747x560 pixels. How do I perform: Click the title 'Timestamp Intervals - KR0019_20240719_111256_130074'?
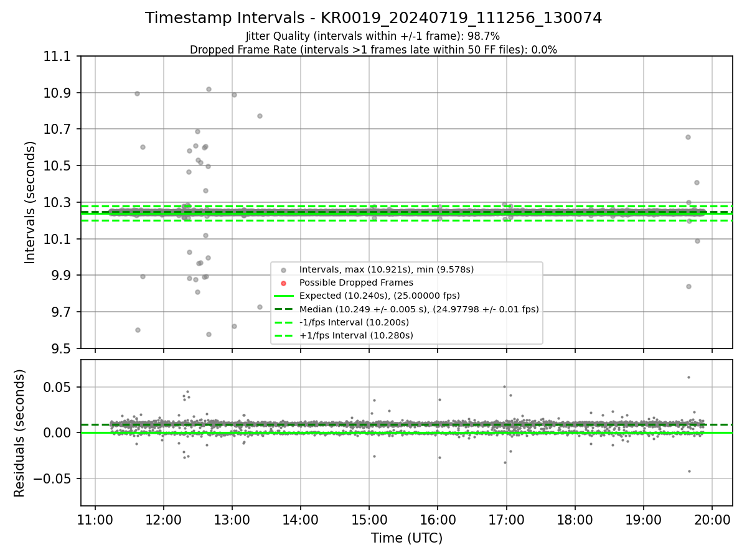coord(374,18)
